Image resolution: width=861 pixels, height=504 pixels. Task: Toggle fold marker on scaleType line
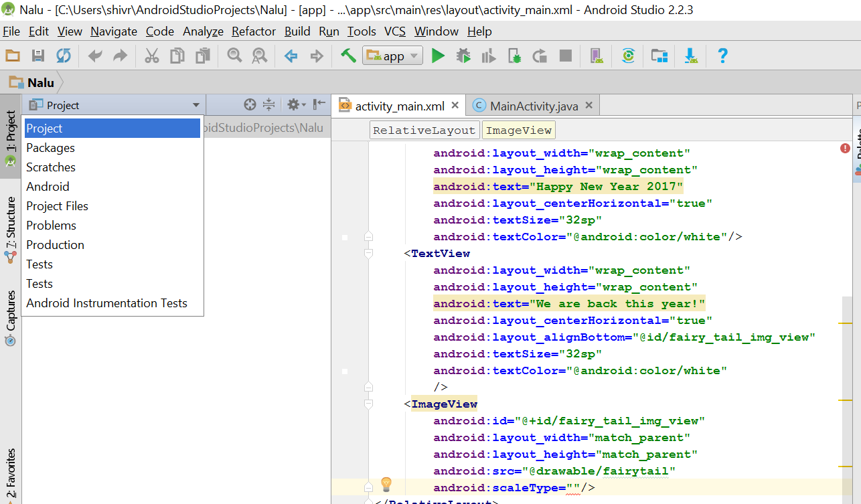[x=368, y=488]
